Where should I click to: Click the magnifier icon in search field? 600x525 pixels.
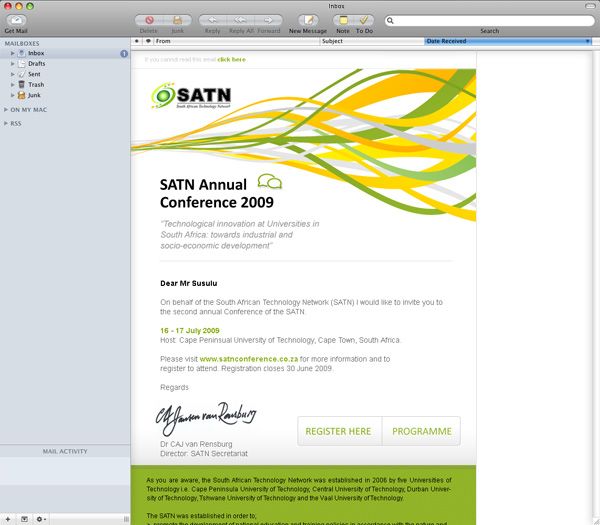(x=390, y=20)
